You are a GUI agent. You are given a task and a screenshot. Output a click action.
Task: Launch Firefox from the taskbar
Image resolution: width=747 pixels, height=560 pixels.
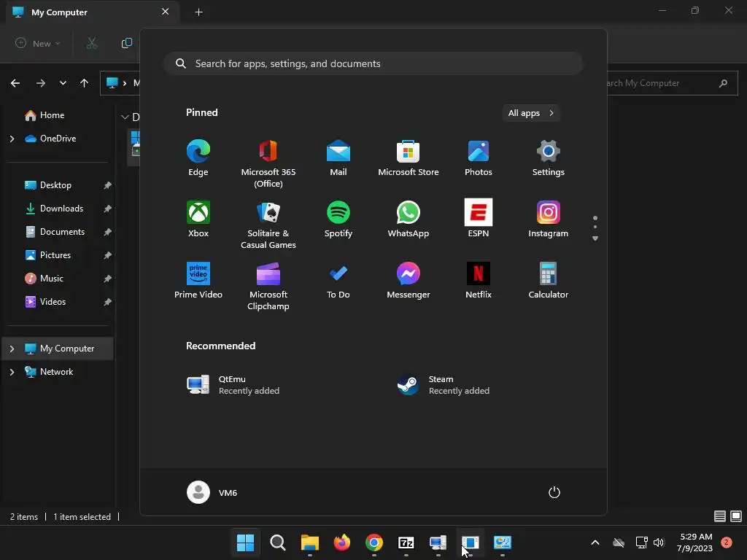(x=341, y=542)
